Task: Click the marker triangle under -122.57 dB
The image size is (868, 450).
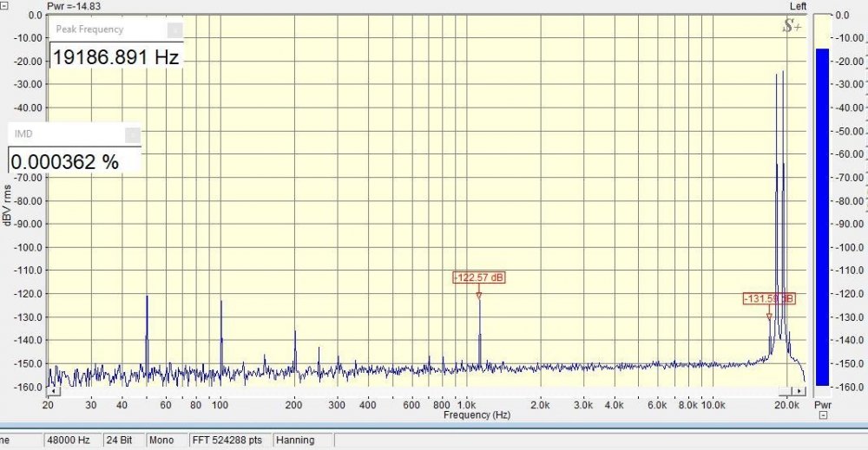Action: coord(478,296)
